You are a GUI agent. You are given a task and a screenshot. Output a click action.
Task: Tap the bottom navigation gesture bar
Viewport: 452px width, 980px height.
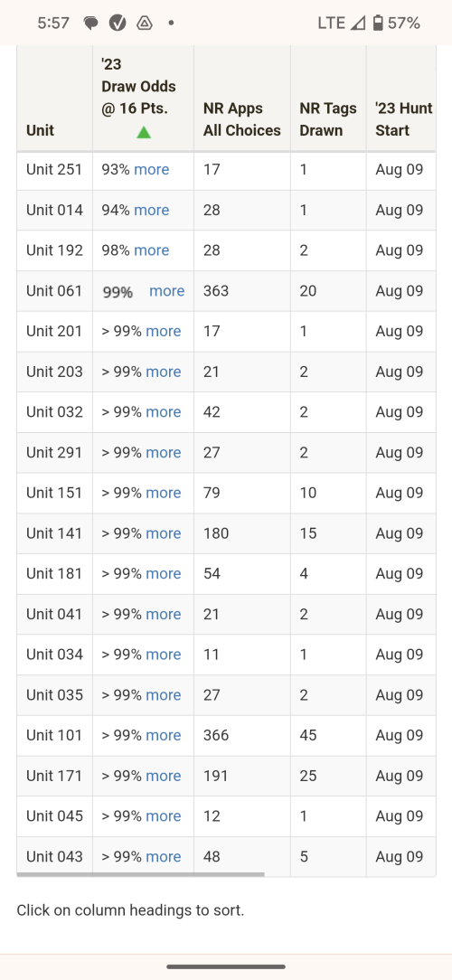tap(226, 966)
